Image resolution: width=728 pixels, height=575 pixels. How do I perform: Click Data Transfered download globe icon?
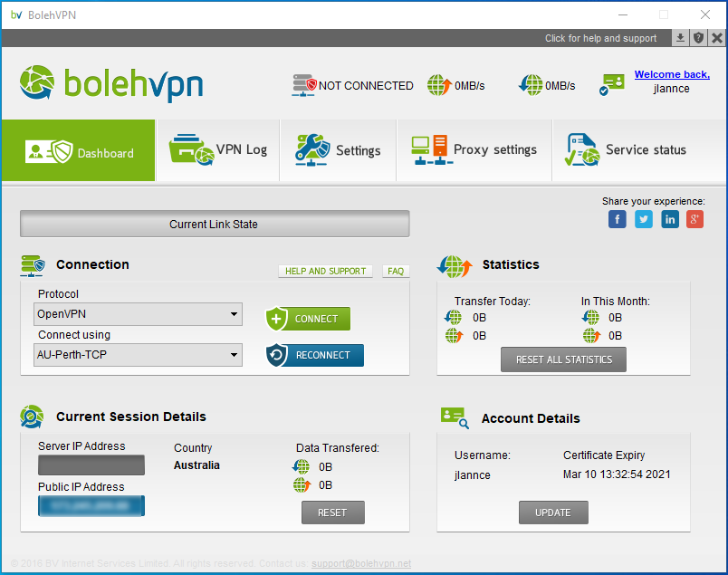coord(301,466)
